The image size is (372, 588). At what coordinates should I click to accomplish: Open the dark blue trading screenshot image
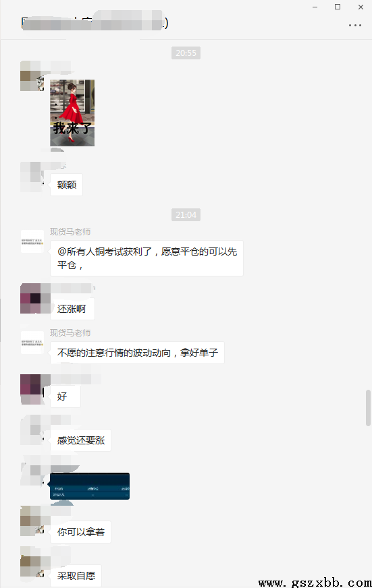click(x=90, y=486)
